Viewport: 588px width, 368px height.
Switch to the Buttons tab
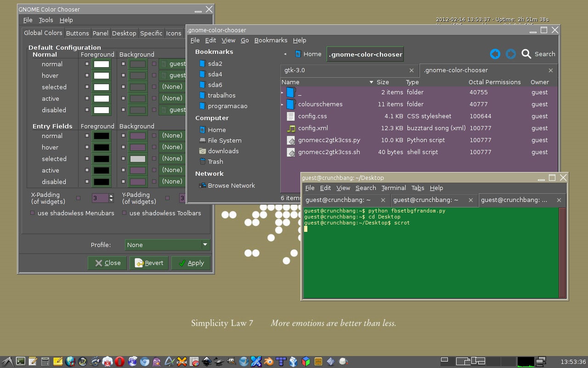pos(77,33)
